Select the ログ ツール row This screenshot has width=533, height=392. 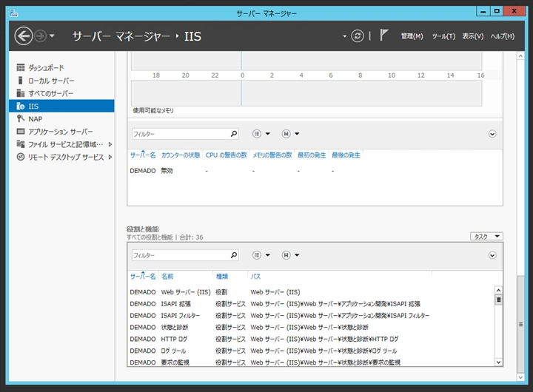click(311, 351)
